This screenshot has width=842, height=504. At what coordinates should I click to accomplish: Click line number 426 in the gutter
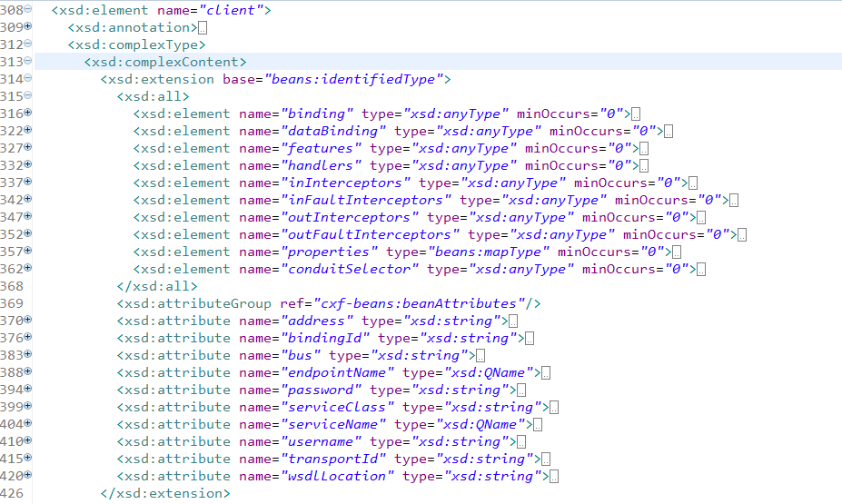pos(12,494)
